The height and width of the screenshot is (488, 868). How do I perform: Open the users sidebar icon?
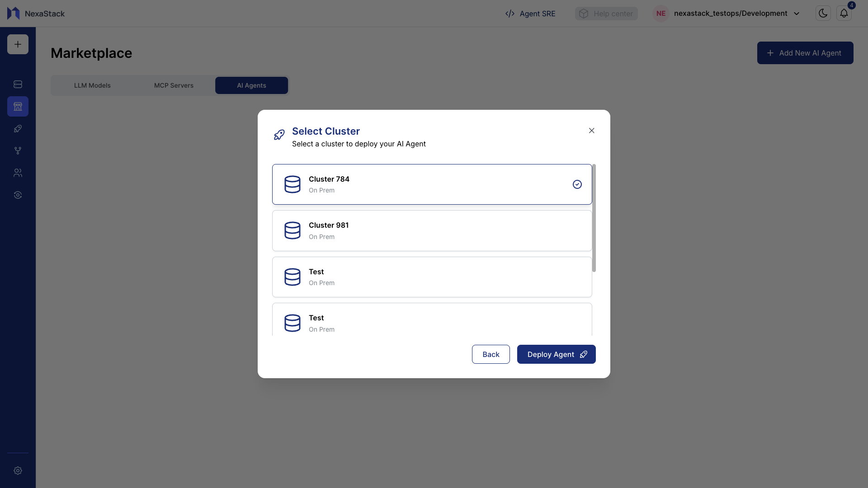tap(18, 173)
